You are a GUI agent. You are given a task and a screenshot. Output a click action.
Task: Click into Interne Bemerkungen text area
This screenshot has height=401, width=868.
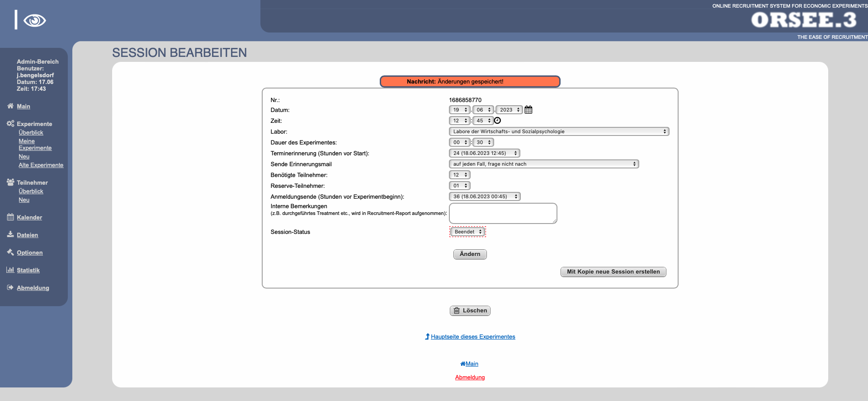pos(503,213)
